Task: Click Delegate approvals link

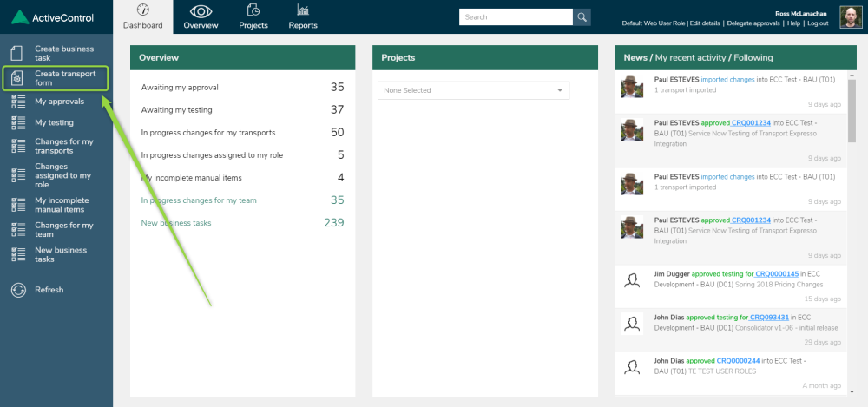Action: click(x=753, y=23)
